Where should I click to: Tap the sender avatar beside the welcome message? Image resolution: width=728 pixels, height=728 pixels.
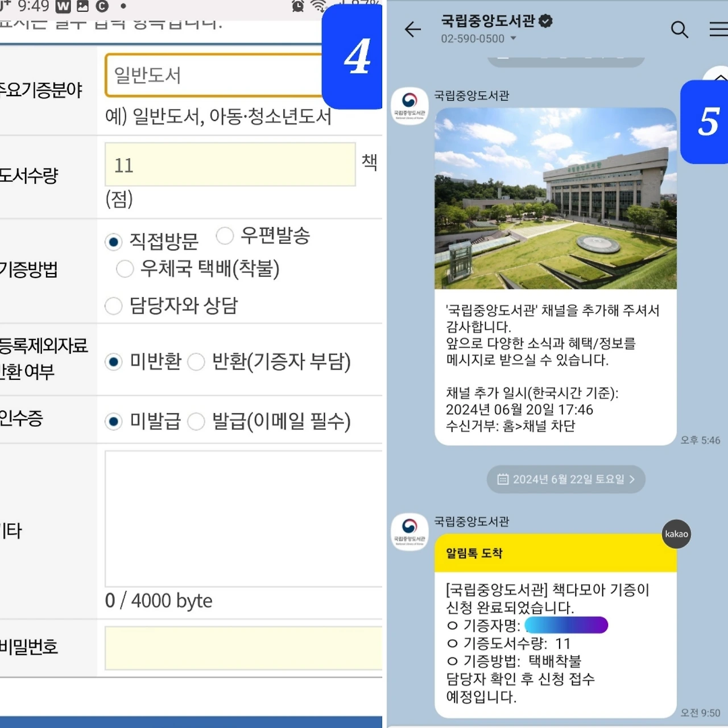click(409, 106)
